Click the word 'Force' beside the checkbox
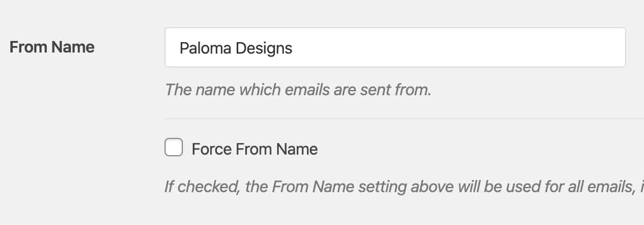Image resolution: width=644 pixels, height=225 pixels. click(x=212, y=149)
